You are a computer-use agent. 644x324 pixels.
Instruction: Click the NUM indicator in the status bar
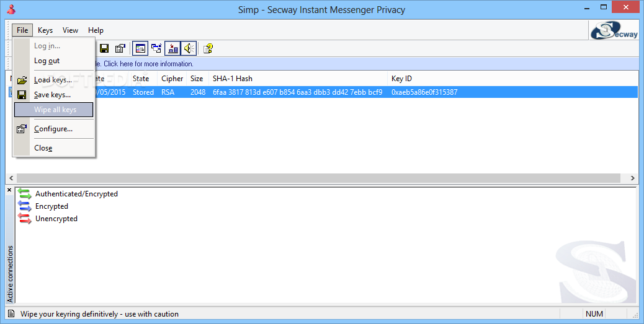594,313
